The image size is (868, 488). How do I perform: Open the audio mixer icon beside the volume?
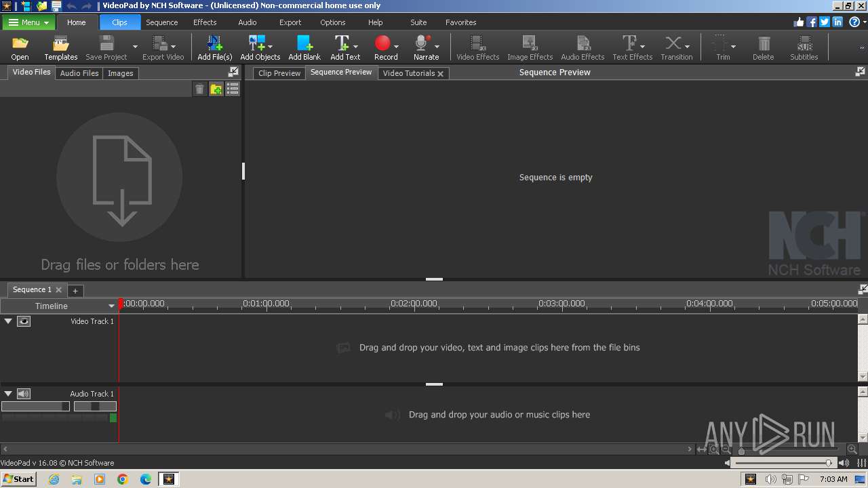(862, 463)
